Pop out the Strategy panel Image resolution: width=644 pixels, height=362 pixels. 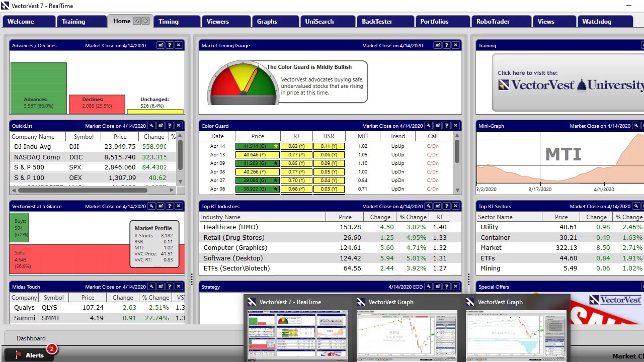438,287
